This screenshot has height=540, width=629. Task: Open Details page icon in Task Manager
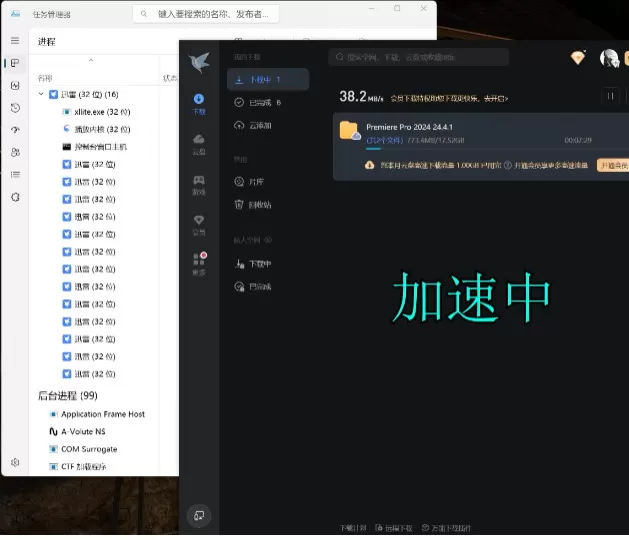15,175
